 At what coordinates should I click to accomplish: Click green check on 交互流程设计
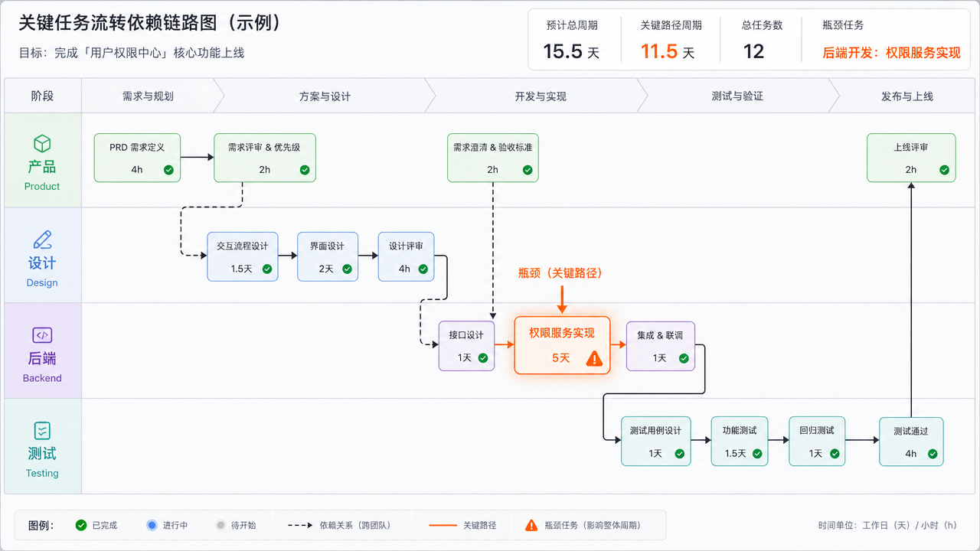pos(267,269)
